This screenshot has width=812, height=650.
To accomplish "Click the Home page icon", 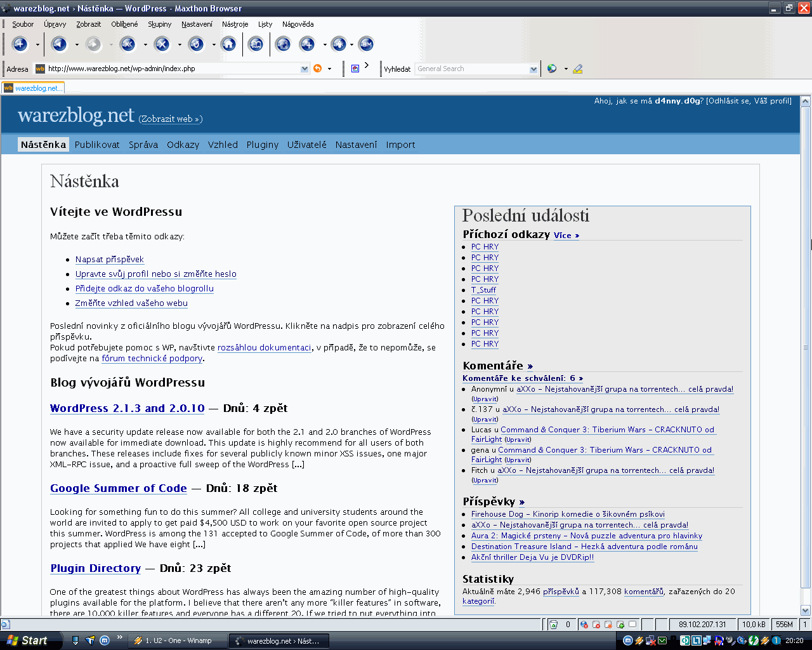I will coord(228,44).
